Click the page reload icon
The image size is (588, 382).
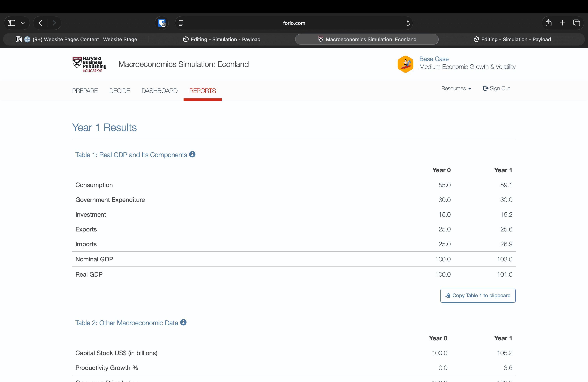point(407,23)
